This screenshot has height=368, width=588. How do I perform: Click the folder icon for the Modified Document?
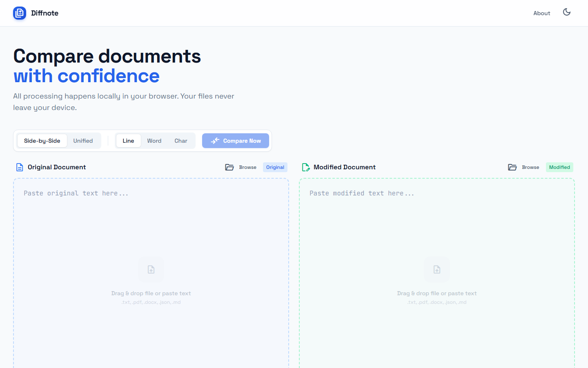[x=512, y=167]
